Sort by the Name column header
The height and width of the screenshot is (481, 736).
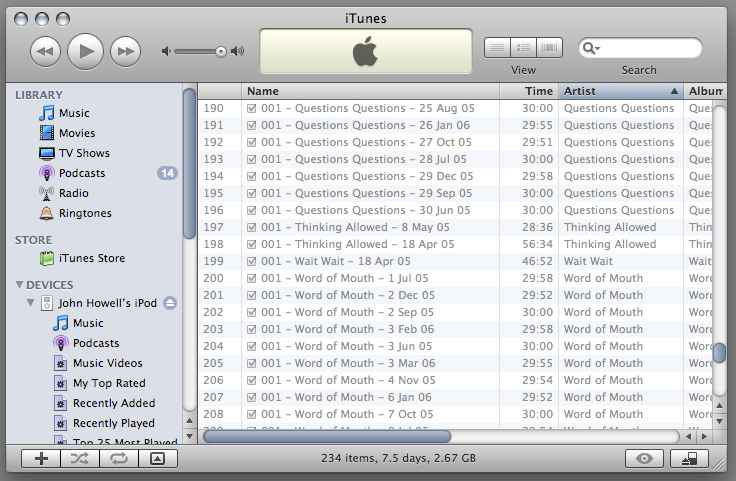coord(370,91)
